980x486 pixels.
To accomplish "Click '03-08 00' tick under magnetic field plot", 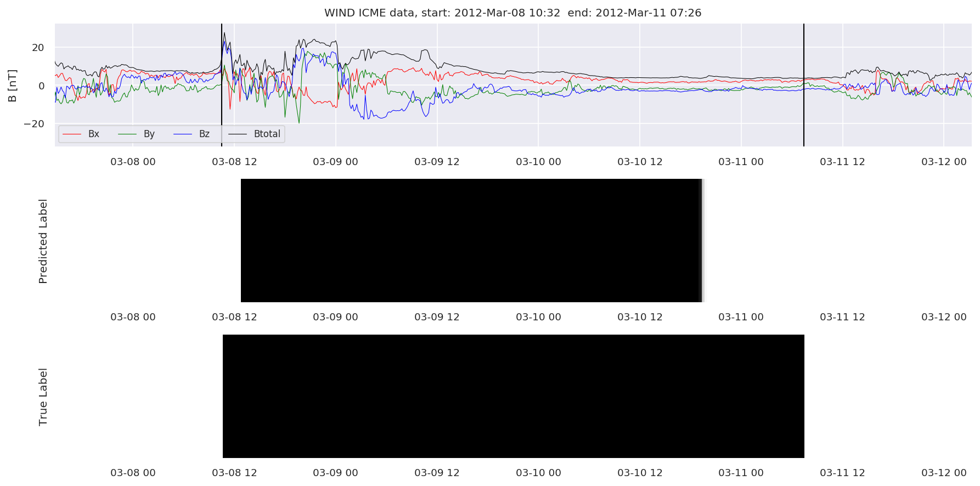I will [133, 162].
